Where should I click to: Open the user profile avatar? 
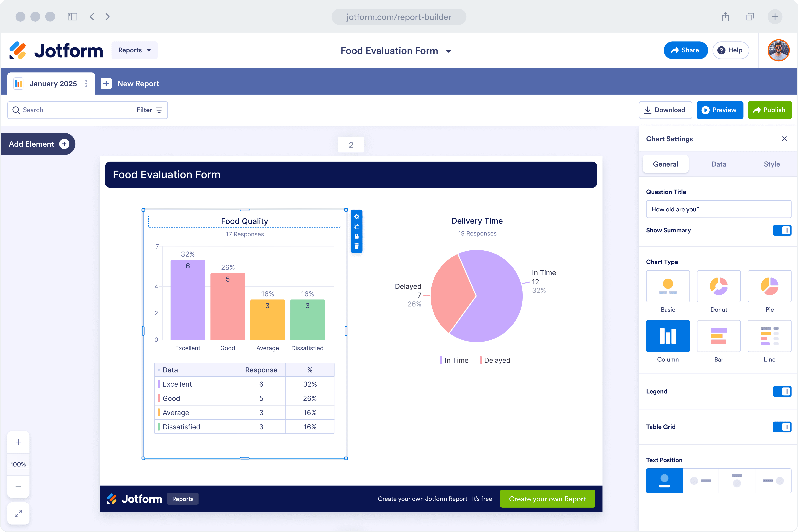coord(778,50)
